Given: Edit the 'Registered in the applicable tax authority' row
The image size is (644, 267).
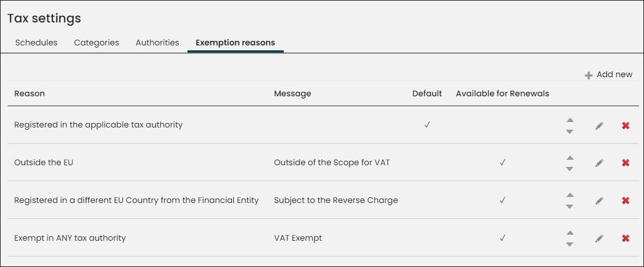Looking at the screenshot, I should 599,126.
